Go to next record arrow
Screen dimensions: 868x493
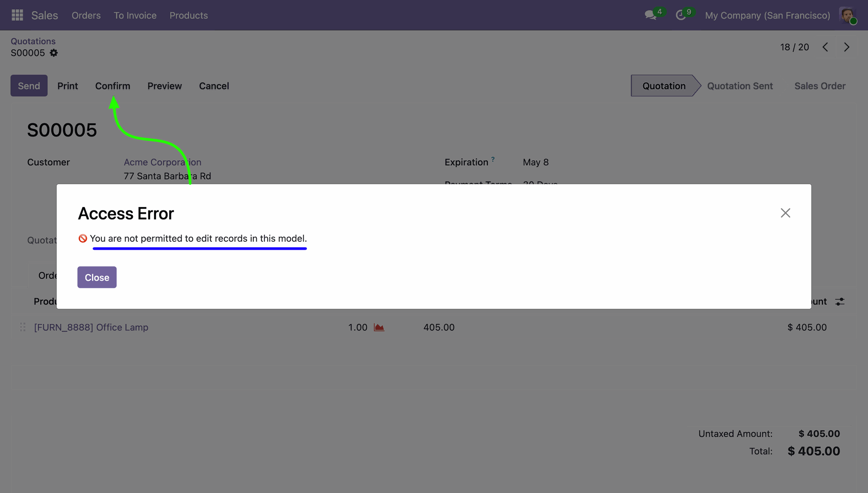tap(846, 47)
